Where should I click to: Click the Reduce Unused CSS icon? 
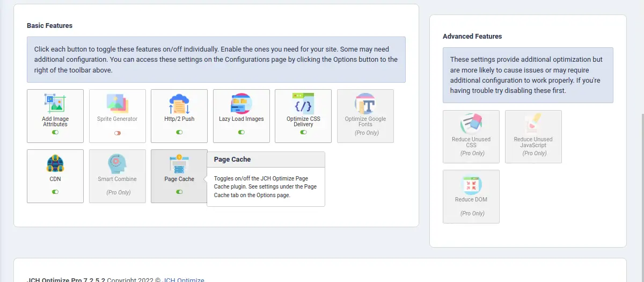coord(471,124)
